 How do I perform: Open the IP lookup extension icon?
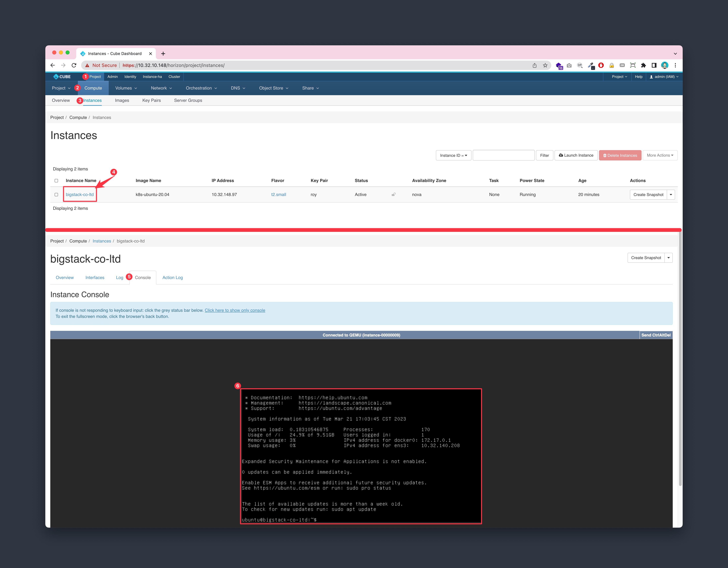[x=580, y=65]
